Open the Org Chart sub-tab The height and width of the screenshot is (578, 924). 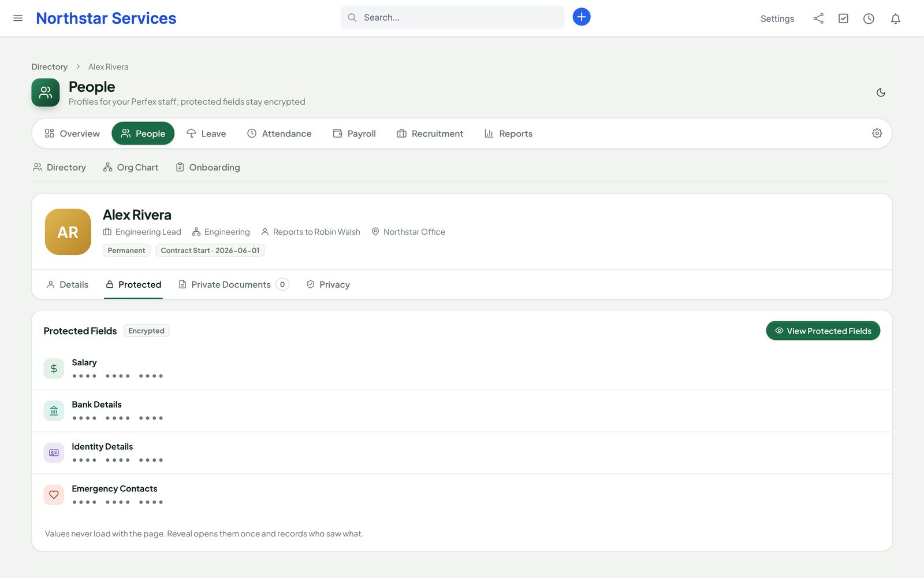[131, 167]
